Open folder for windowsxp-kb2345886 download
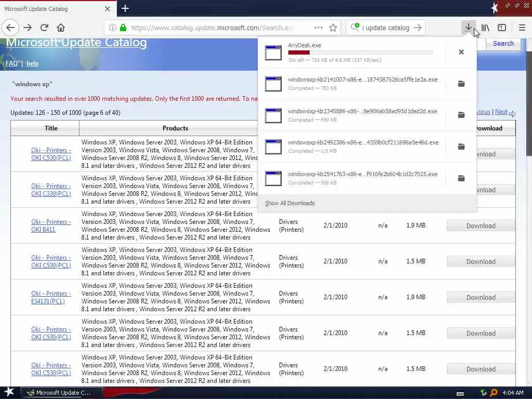 click(x=461, y=115)
